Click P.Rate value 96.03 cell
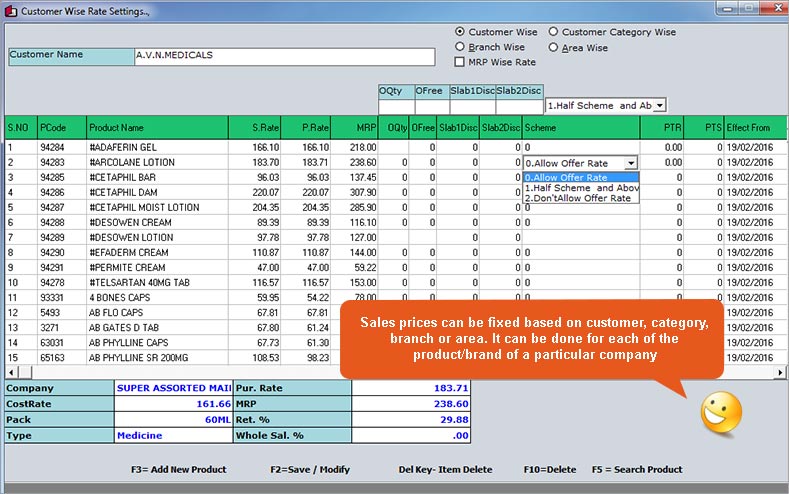 pos(305,178)
